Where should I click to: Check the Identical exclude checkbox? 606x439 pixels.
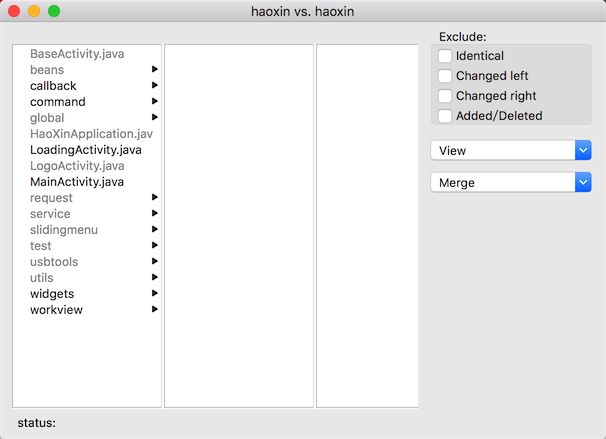click(445, 56)
